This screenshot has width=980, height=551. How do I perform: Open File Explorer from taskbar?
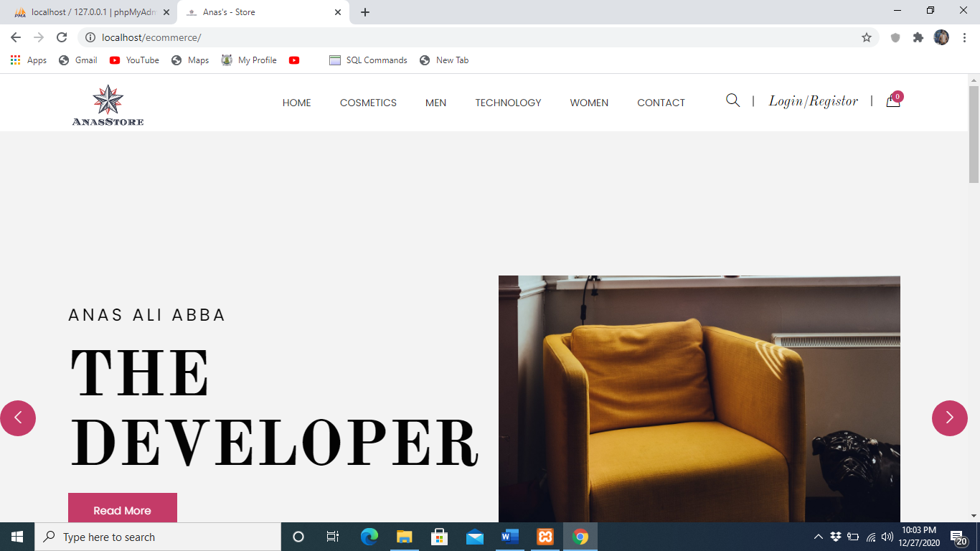(x=405, y=537)
